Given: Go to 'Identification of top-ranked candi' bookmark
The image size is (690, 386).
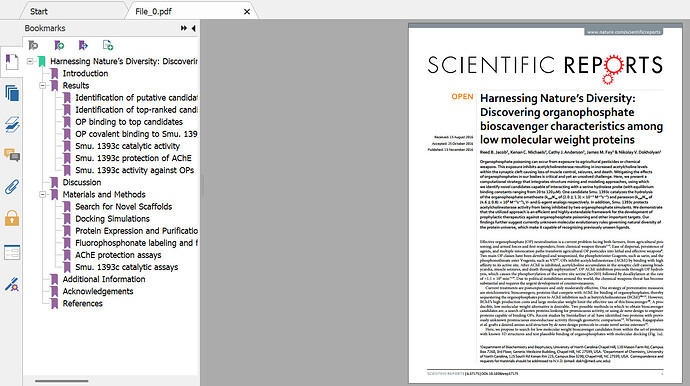Looking at the screenshot, I should click(x=136, y=110).
